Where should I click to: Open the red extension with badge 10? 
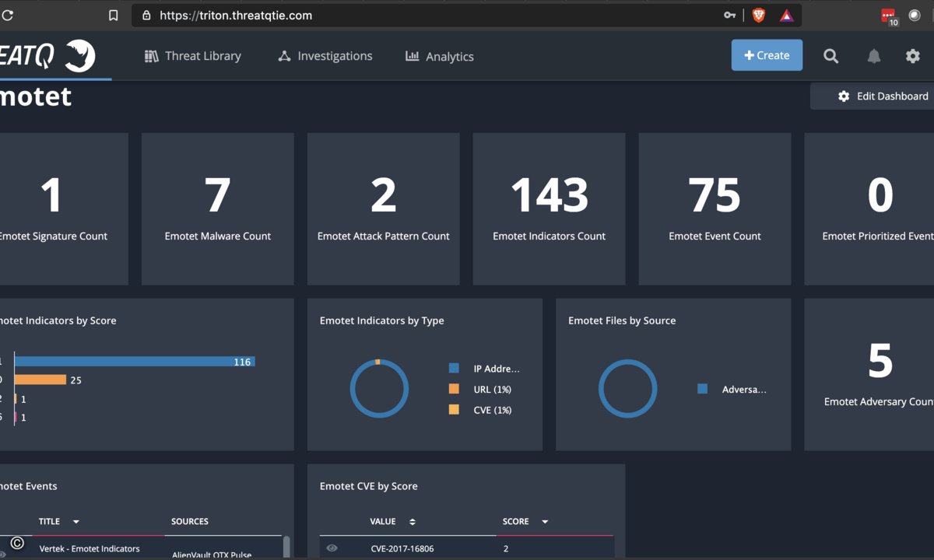click(x=889, y=16)
